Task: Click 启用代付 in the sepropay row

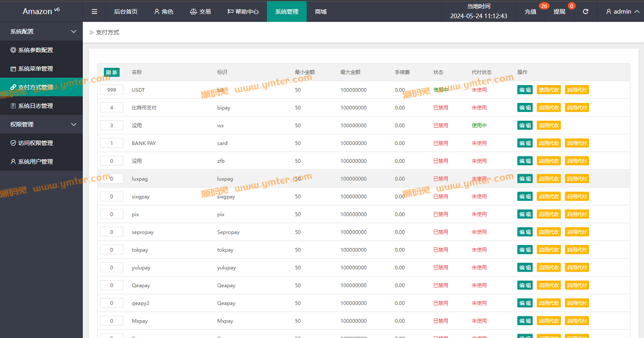Action: [577, 232]
